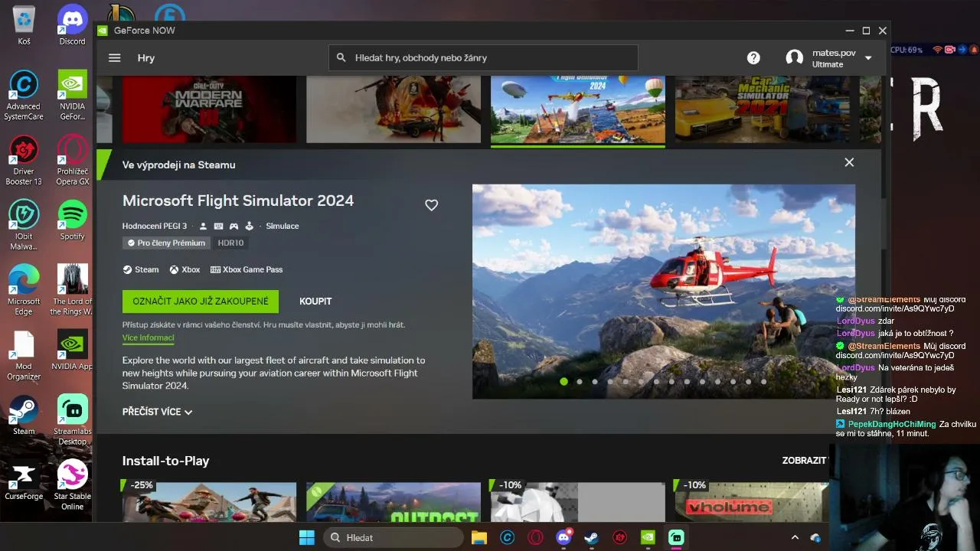Open the Více Informací link
This screenshot has height=551, width=980.
149,338
